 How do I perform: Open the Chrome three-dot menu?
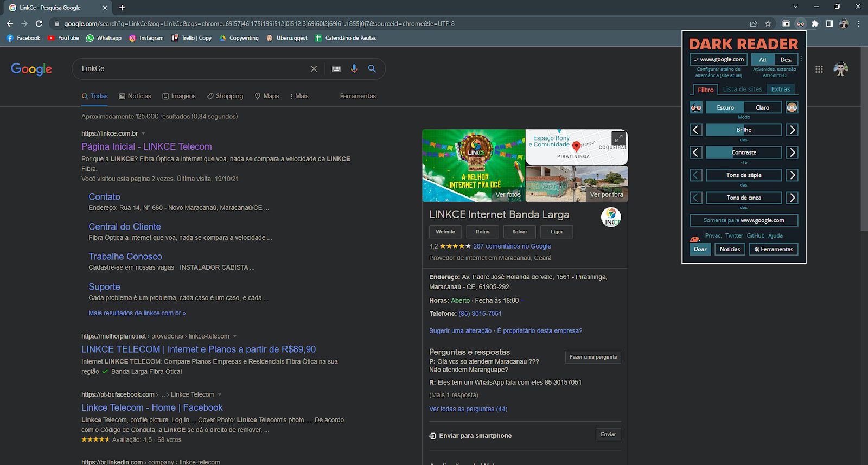858,23
